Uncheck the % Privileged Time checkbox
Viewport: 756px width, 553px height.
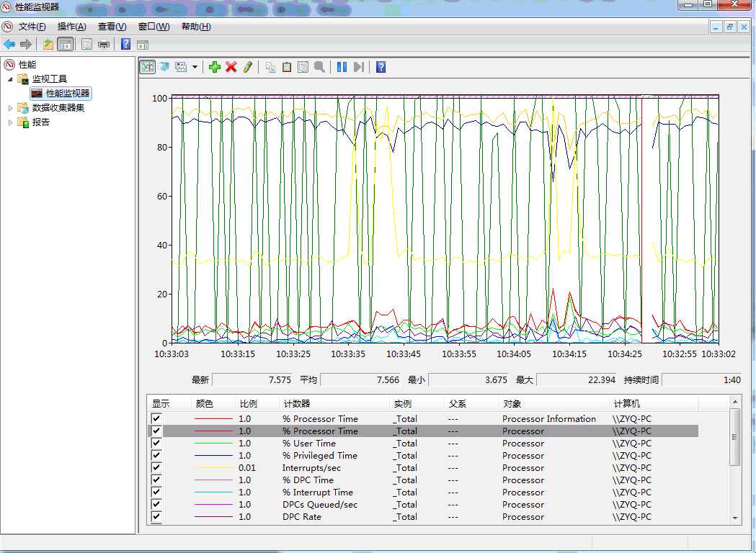156,455
